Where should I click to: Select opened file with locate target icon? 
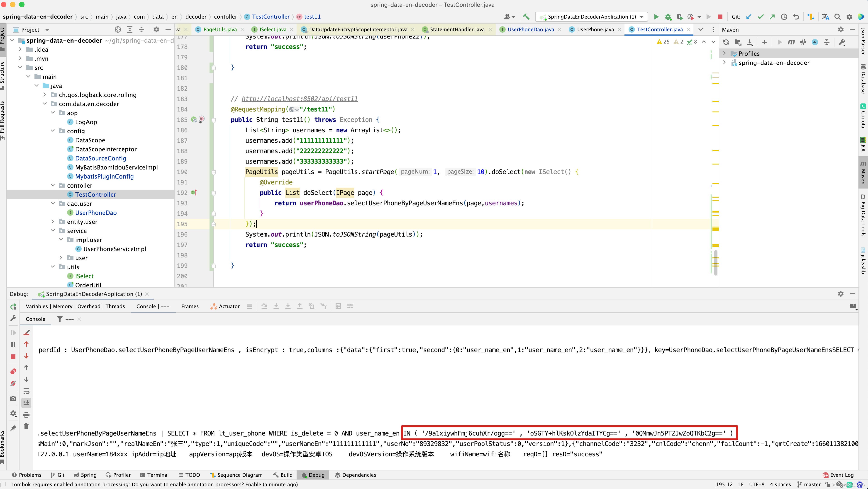118,30
